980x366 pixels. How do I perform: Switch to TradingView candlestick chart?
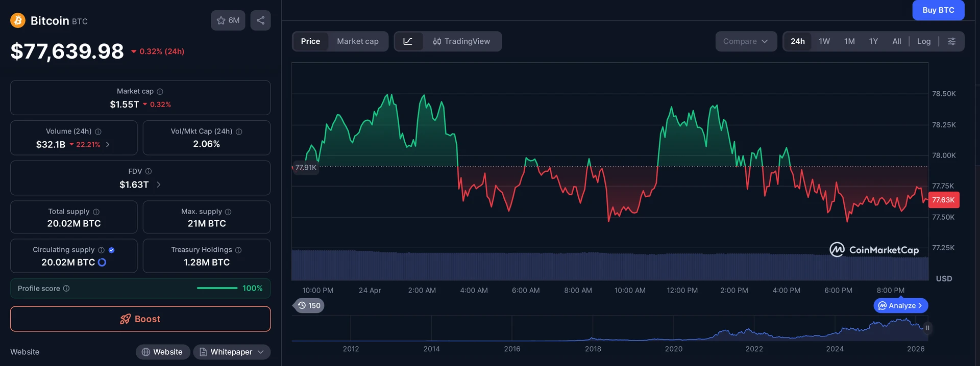click(x=461, y=41)
